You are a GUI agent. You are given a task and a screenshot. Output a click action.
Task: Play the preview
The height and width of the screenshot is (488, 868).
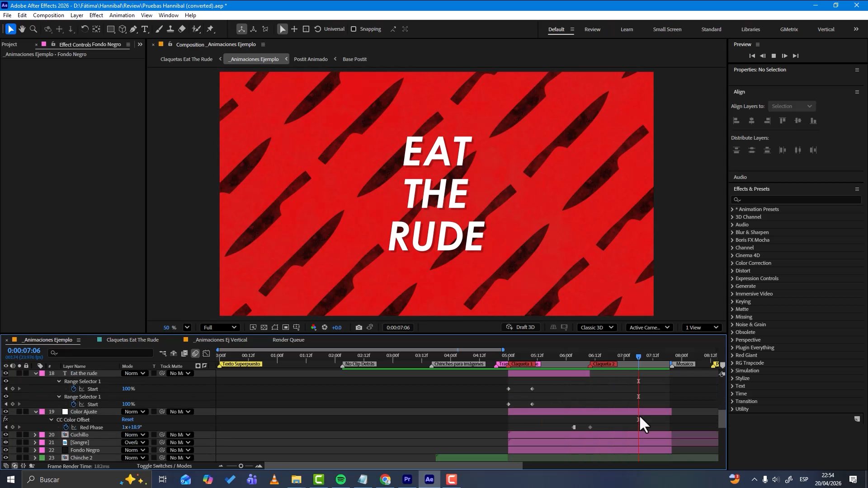[x=785, y=56]
